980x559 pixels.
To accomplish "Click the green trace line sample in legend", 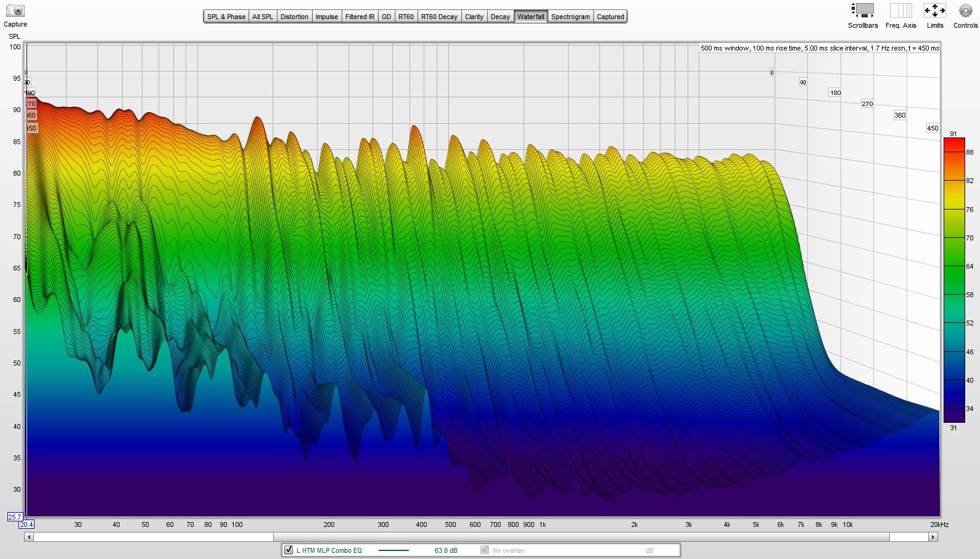I will pos(393,550).
